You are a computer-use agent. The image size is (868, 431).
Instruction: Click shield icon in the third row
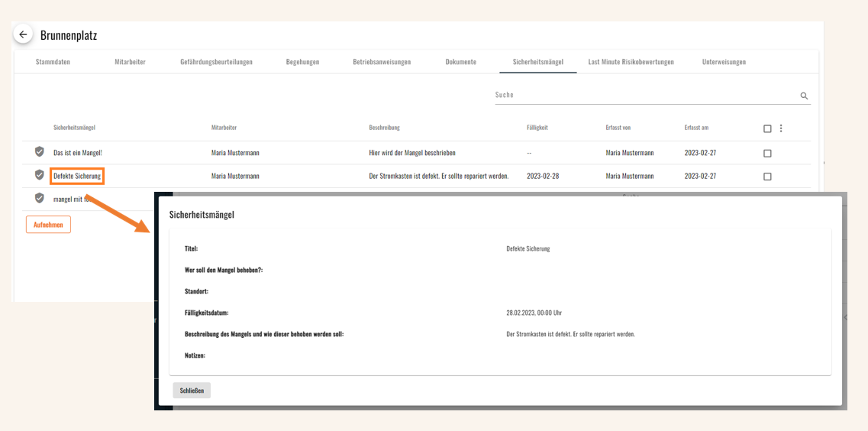pyautogui.click(x=39, y=198)
